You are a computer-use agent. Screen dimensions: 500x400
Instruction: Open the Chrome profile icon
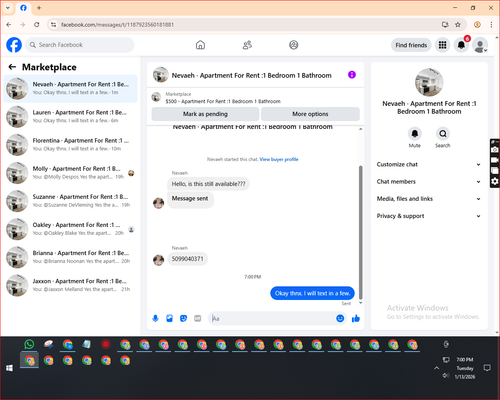pyautogui.click(x=477, y=25)
